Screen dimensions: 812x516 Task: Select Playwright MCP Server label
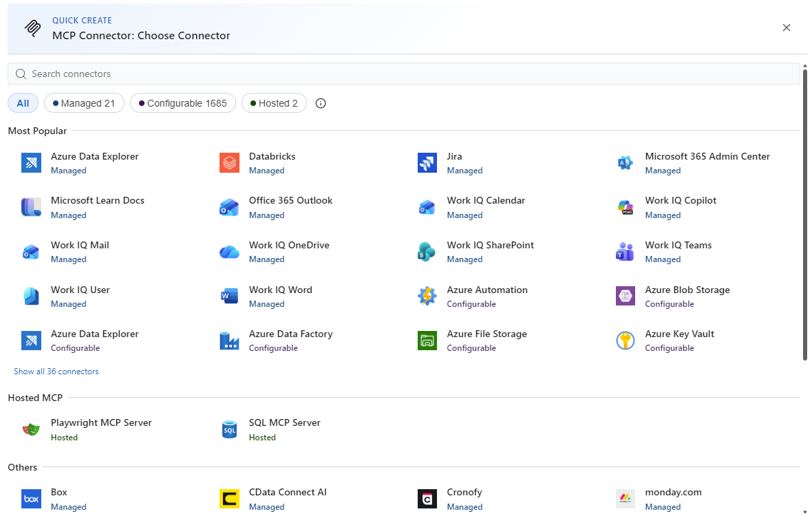click(x=101, y=422)
